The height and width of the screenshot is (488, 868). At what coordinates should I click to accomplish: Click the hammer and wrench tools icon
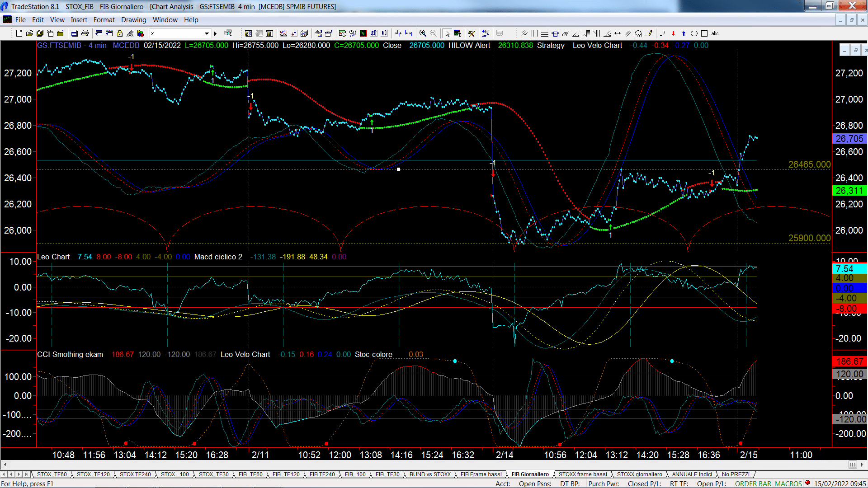(x=471, y=33)
